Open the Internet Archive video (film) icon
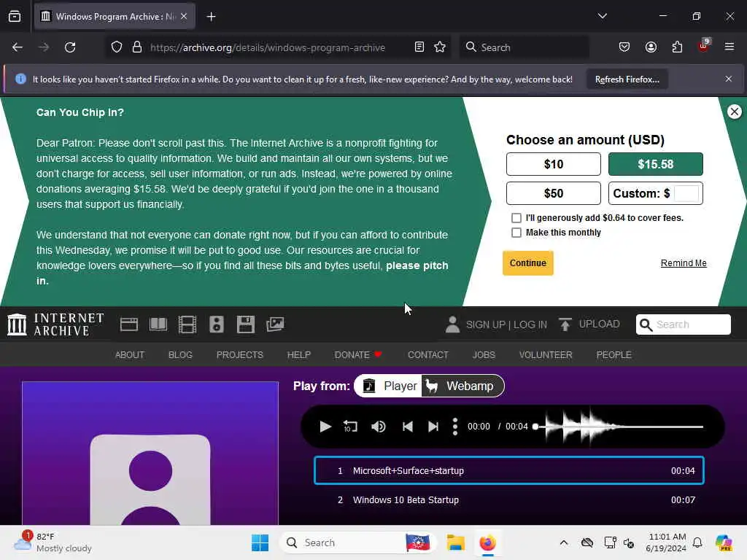The image size is (747, 560). (x=187, y=324)
